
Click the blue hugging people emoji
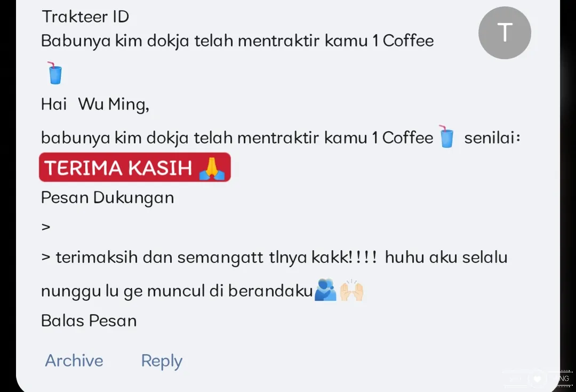click(x=325, y=290)
